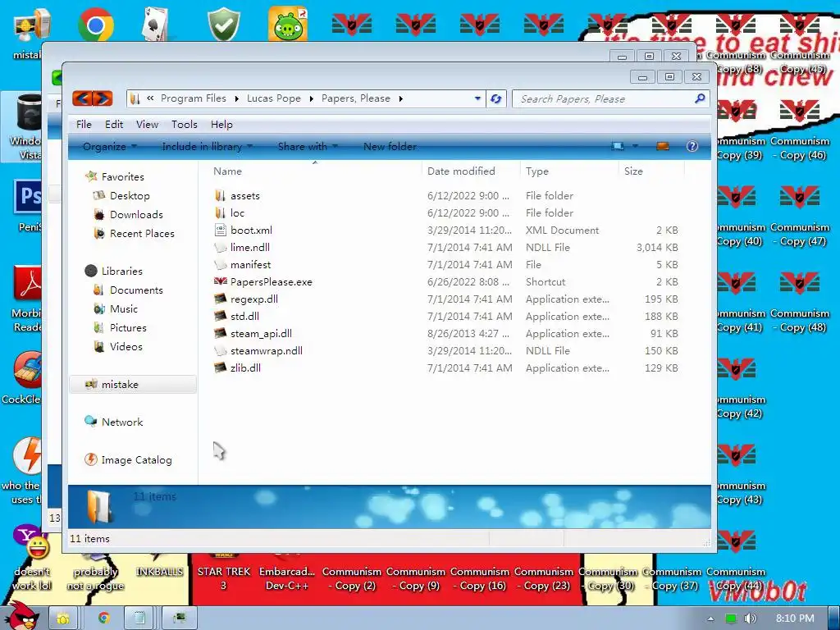
Task: Go to the Lucas Pope breadcrumb
Action: [274, 98]
